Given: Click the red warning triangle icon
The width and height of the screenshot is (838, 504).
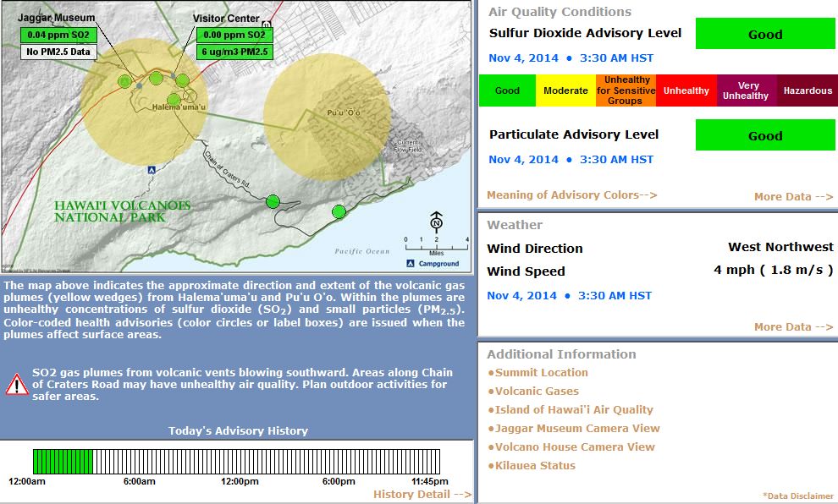Looking at the screenshot, I should 17,385.
